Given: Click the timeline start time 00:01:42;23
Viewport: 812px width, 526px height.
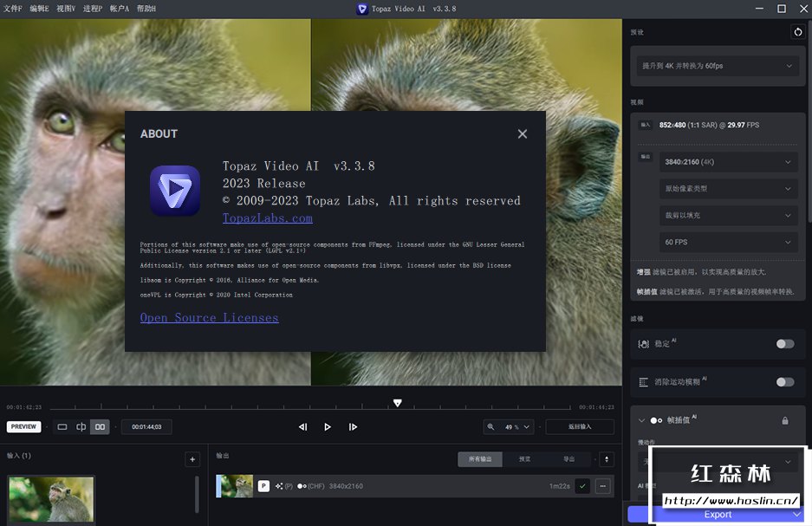Looking at the screenshot, I should [x=23, y=407].
